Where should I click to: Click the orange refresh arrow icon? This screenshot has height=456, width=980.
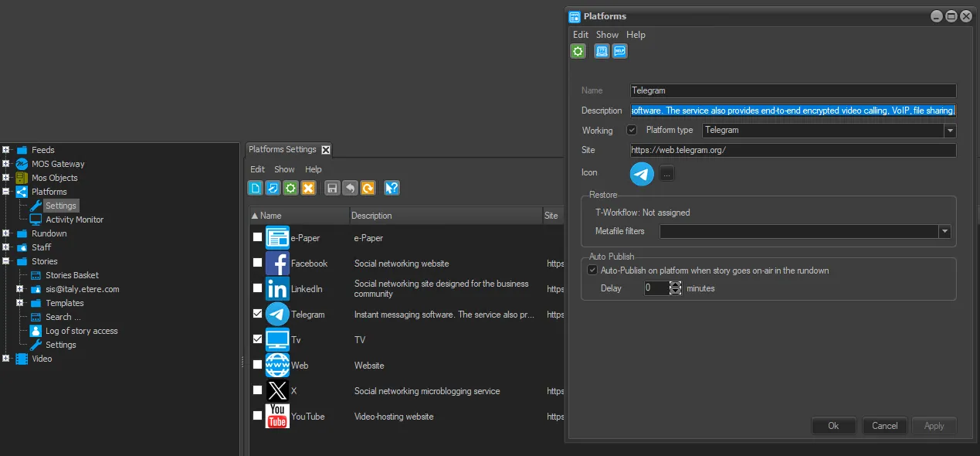pos(368,188)
